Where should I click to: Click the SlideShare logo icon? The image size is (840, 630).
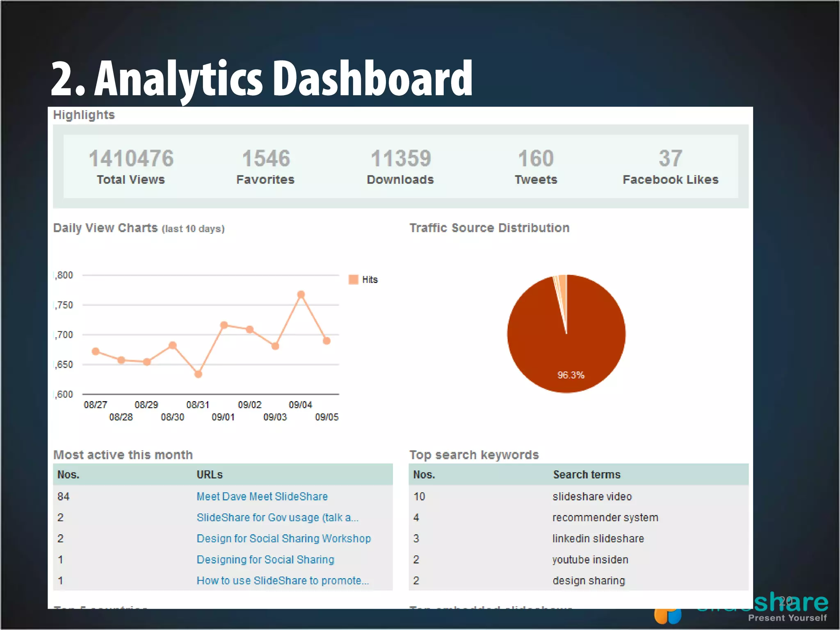tap(667, 616)
